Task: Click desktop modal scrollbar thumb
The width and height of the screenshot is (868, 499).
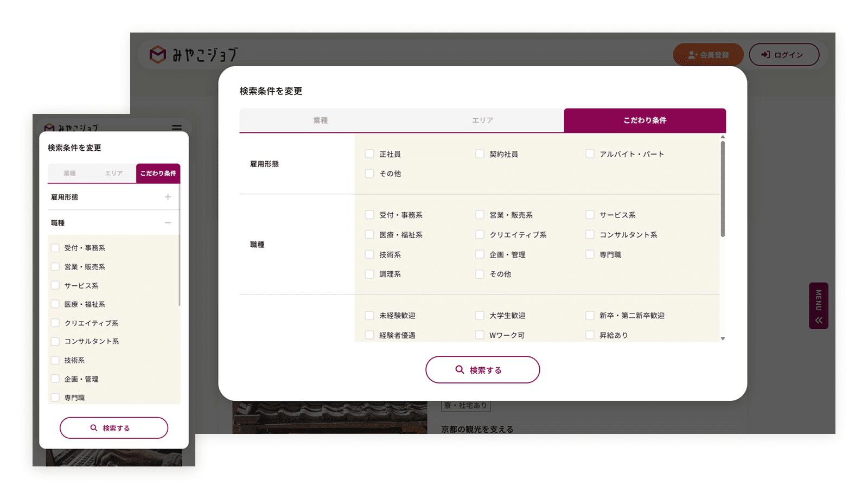Action: [x=723, y=189]
